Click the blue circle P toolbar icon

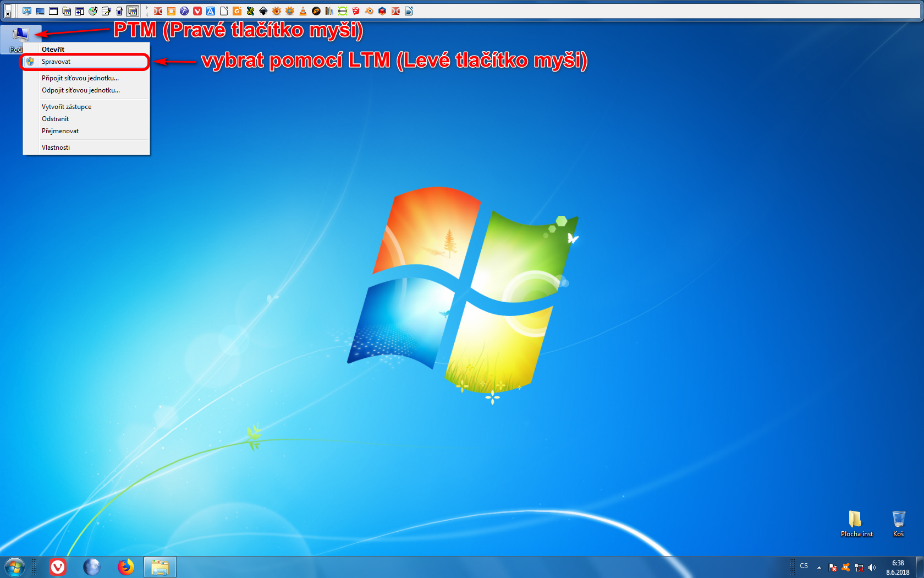coord(184,11)
